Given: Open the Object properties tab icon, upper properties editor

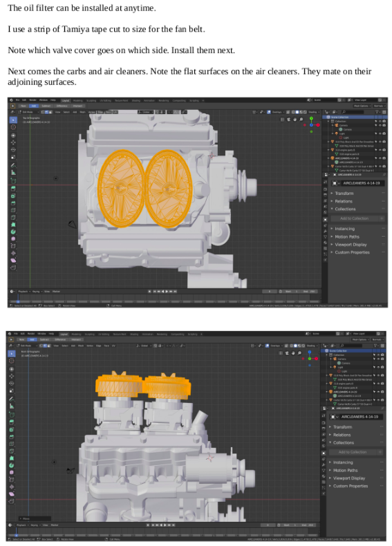Looking at the screenshot, I should [x=325, y=219].
